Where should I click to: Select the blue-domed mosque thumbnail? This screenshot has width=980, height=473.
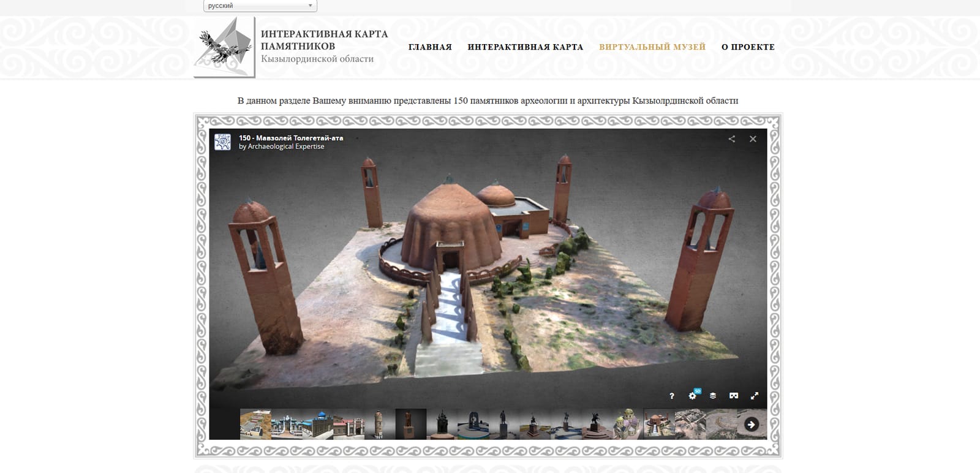click(318, 424)
